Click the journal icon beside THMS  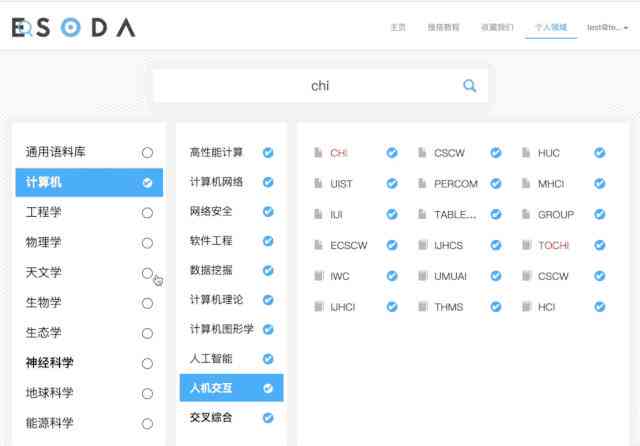pyautogui.click(x=422, y=306)
